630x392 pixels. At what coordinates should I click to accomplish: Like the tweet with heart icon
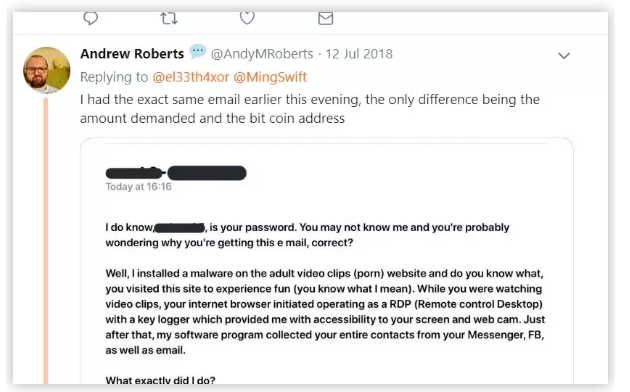point(247,18)
